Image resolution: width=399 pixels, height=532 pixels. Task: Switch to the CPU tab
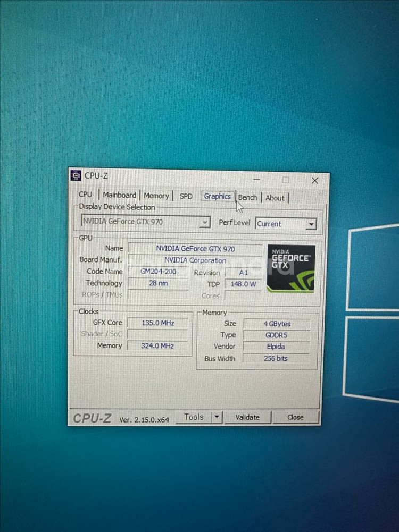point(85,195)
